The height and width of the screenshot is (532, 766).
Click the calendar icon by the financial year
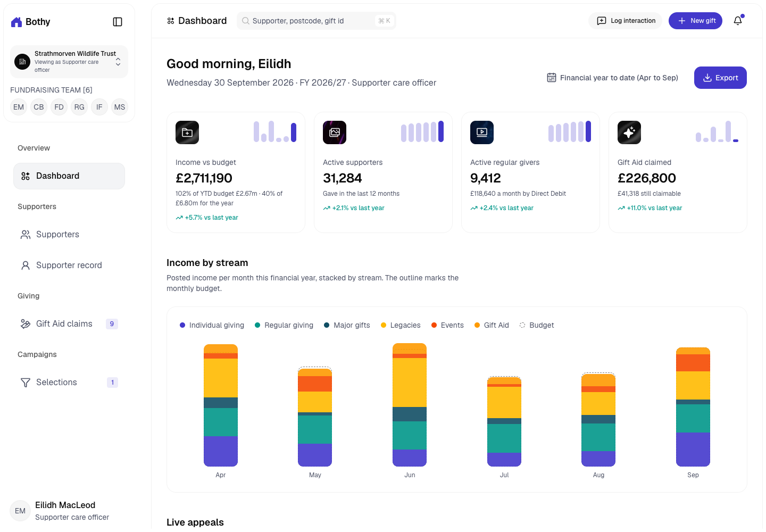pos(552,78)
